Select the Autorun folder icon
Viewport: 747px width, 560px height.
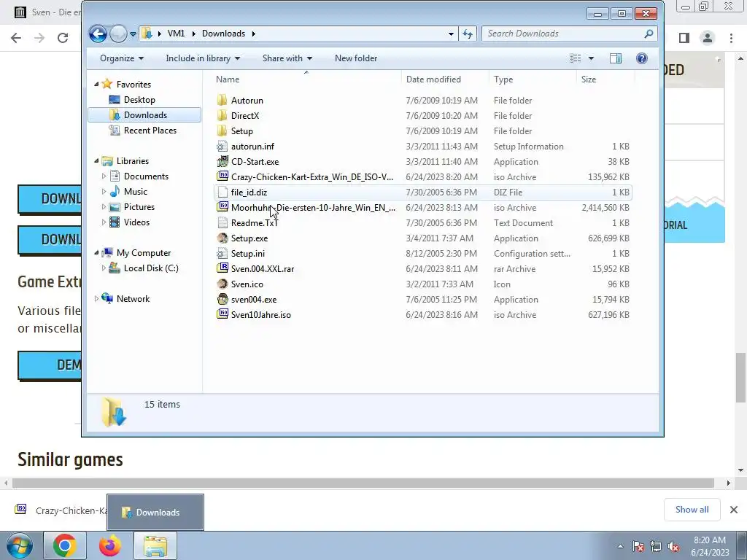(x=222, y=101)
